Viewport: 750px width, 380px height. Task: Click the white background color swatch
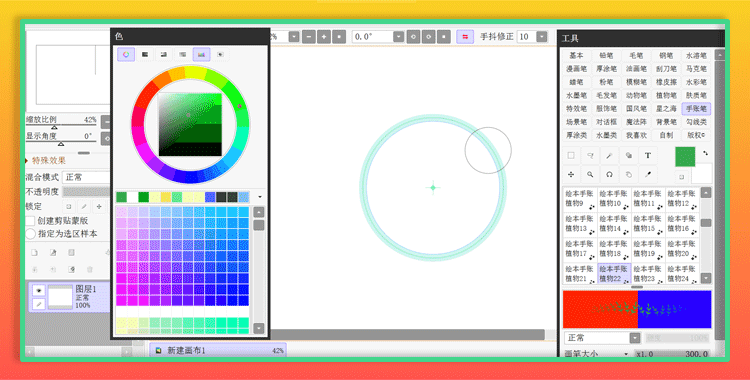[x=702, y=174]
